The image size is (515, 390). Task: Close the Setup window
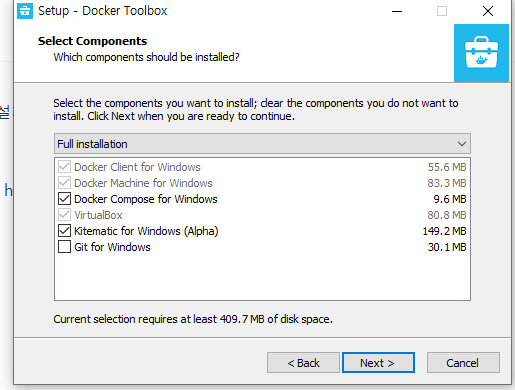(488, 11)
